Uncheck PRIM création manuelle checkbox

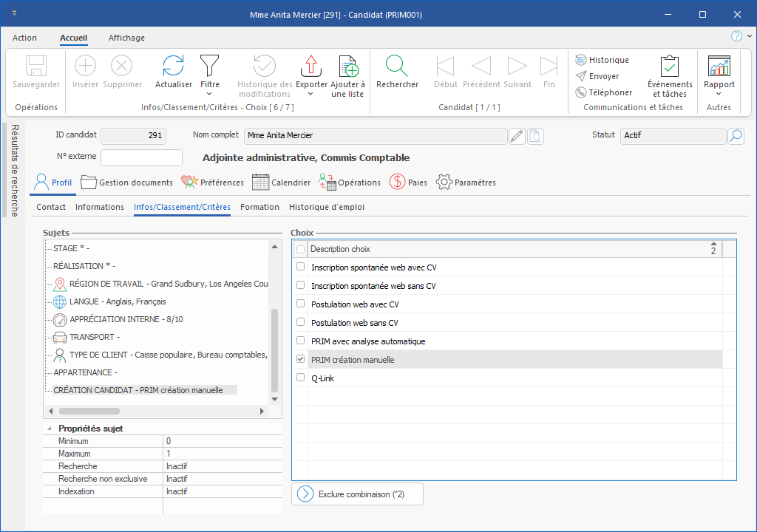tap(300, 359)
